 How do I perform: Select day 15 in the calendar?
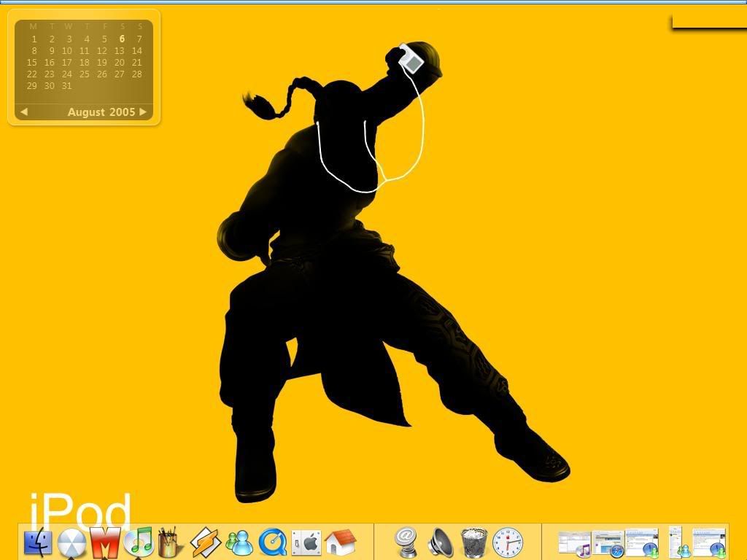pos(32,63)
